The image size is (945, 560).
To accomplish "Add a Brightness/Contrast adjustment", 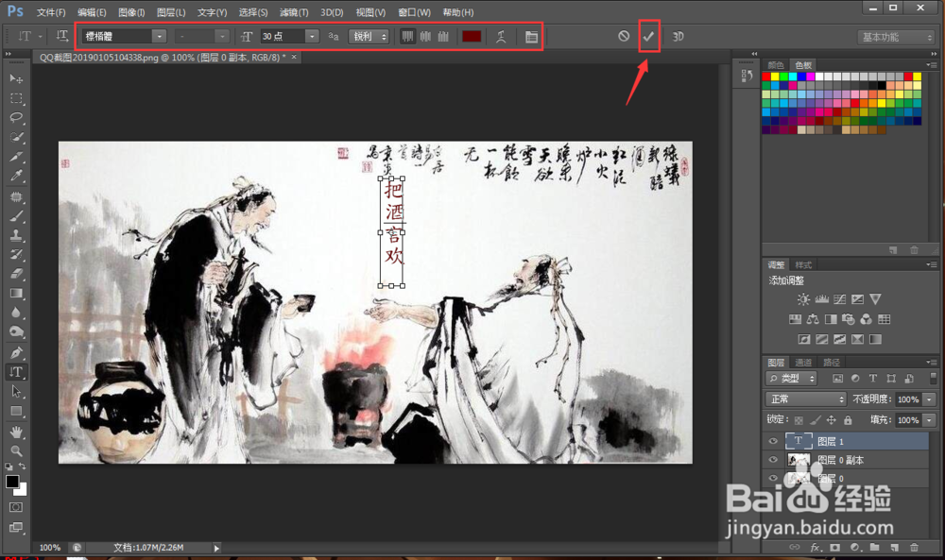I will [x=803, y=299].
